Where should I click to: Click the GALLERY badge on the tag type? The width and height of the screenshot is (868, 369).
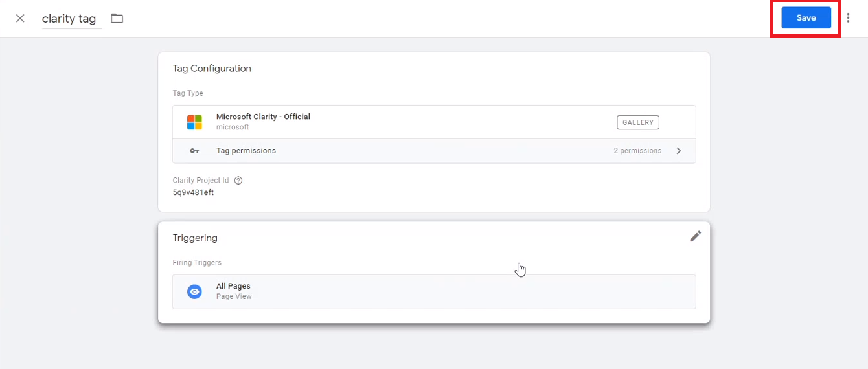click(637, 122)
